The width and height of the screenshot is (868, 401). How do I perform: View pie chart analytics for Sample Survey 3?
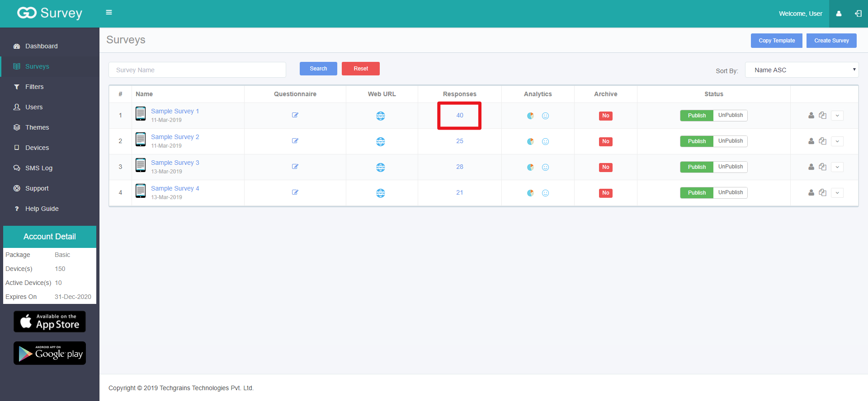point(530,168)
